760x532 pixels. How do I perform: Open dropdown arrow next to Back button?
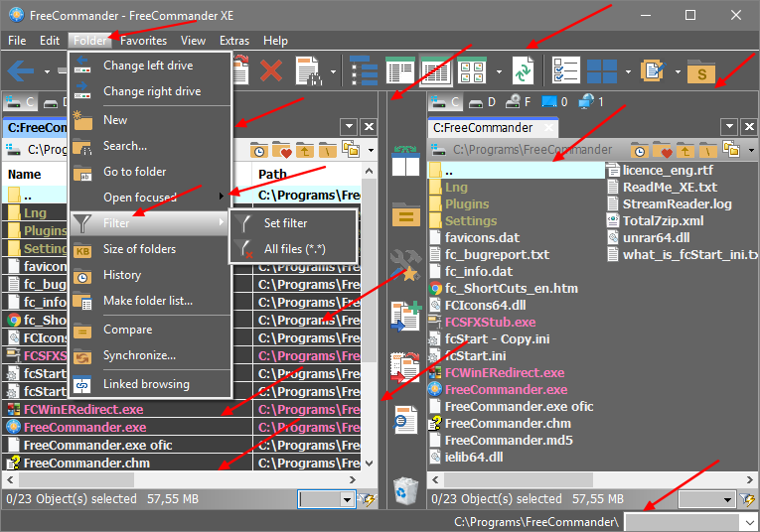(x=47, y=71)
